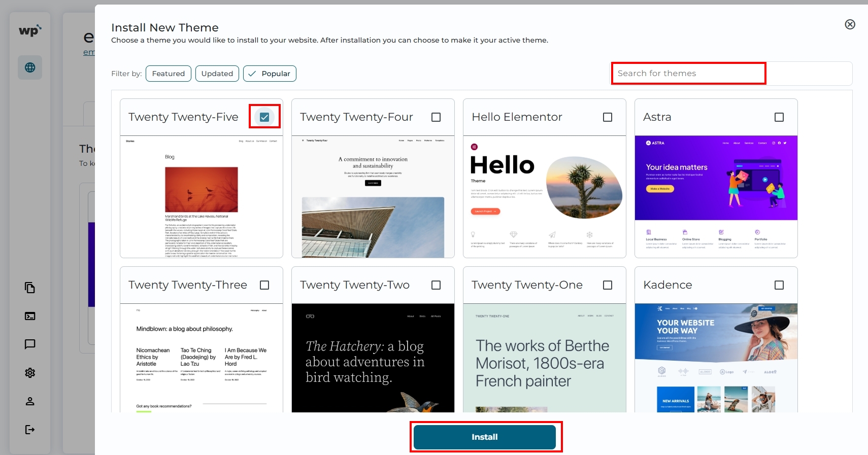Viewport: 868px width, 455px height.
Task: Click the WP logo in sidebar
Action: coord(30,31)
